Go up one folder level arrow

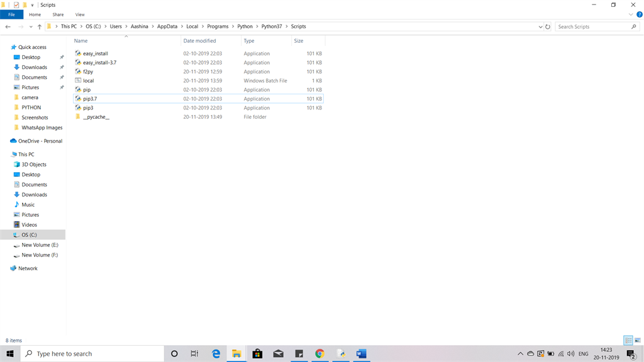tap(40, 26)
